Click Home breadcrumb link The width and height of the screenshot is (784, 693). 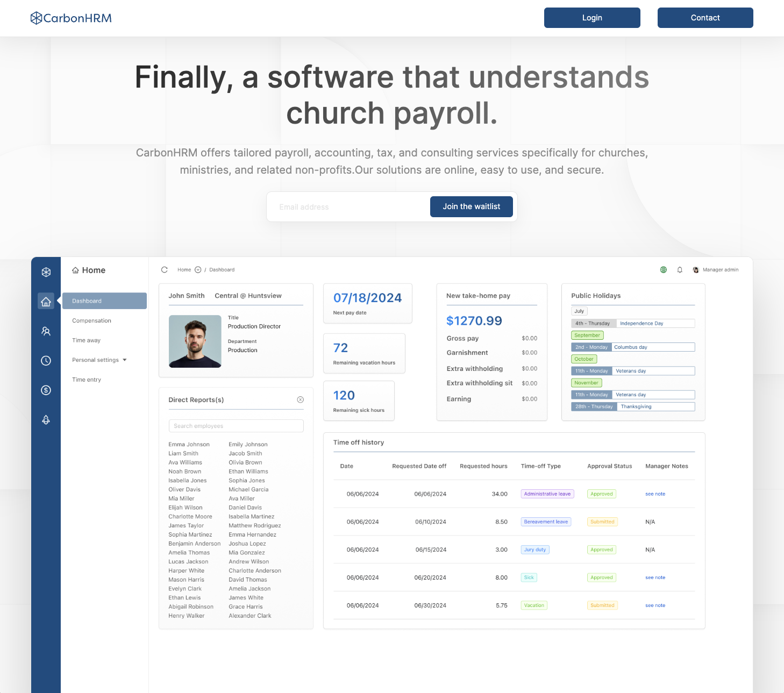(184, 270)
